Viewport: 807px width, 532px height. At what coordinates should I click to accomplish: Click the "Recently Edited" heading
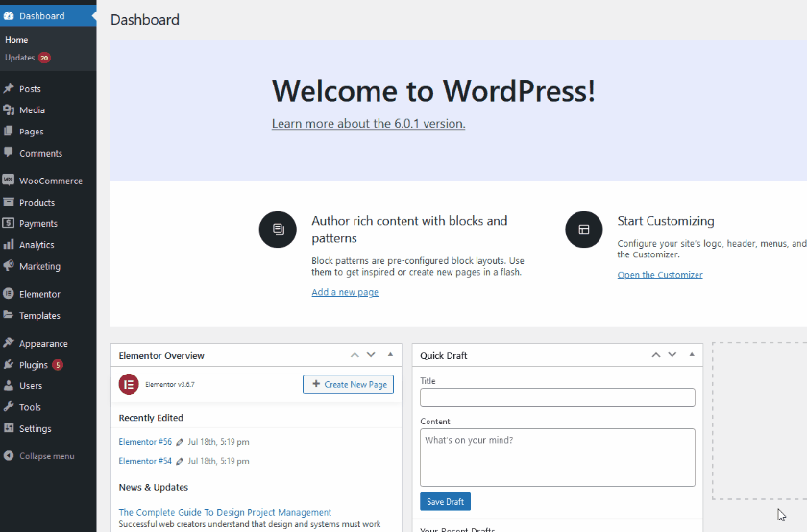pyautogui.click(x=151, y=418)
